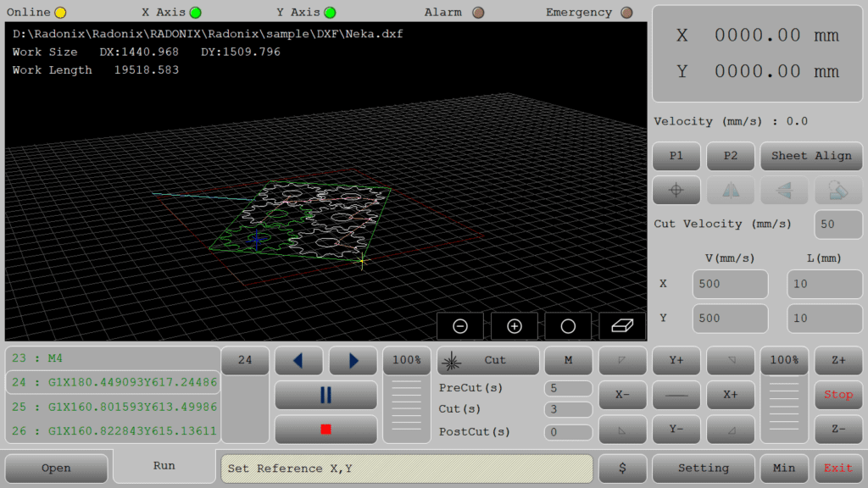The height and width of the screenshot is (488, 868).
Task: Click the Set Reference X,Y message bar
Action: [407, 469]
